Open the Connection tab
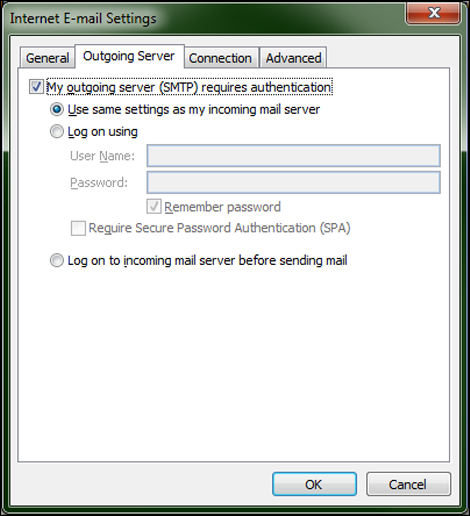The width and height of the screenshot is (470, 516). (x=221, y=58)
